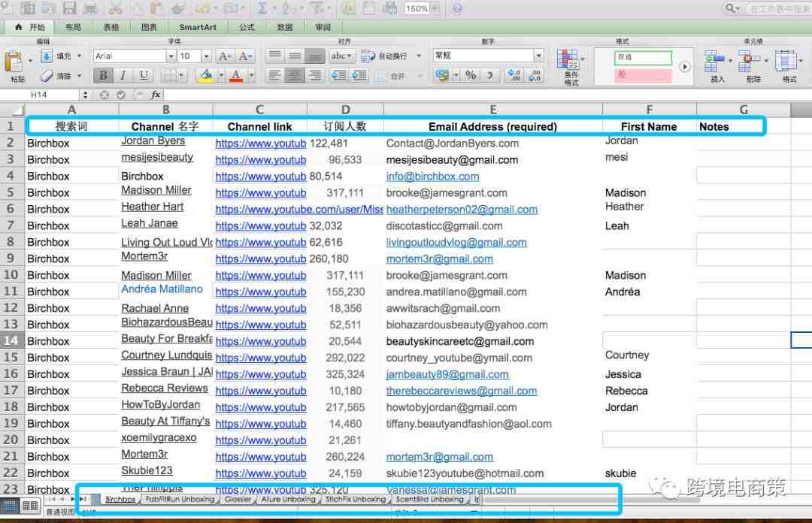Decrease font size with the small A button
The width and height of the screenshot is (812, 523).
click(x=244, y=56)
